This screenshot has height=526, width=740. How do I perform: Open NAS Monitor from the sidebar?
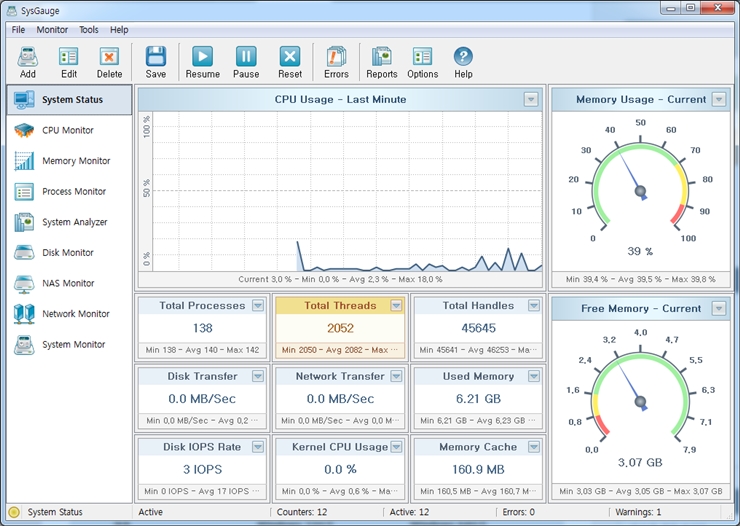(69, 284)
